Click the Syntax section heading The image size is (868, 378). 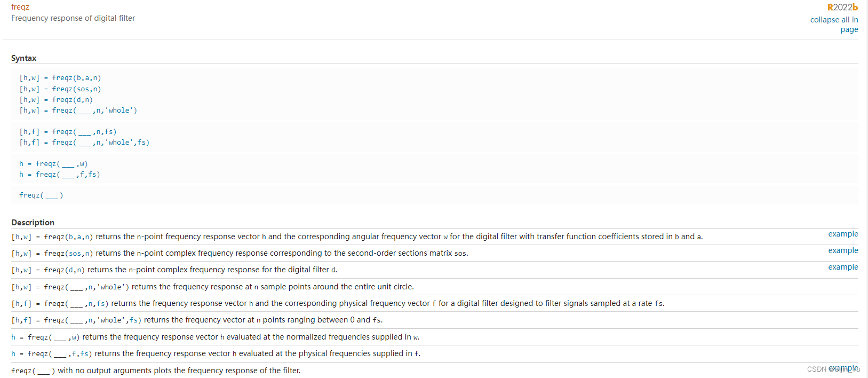click(24, 58)
